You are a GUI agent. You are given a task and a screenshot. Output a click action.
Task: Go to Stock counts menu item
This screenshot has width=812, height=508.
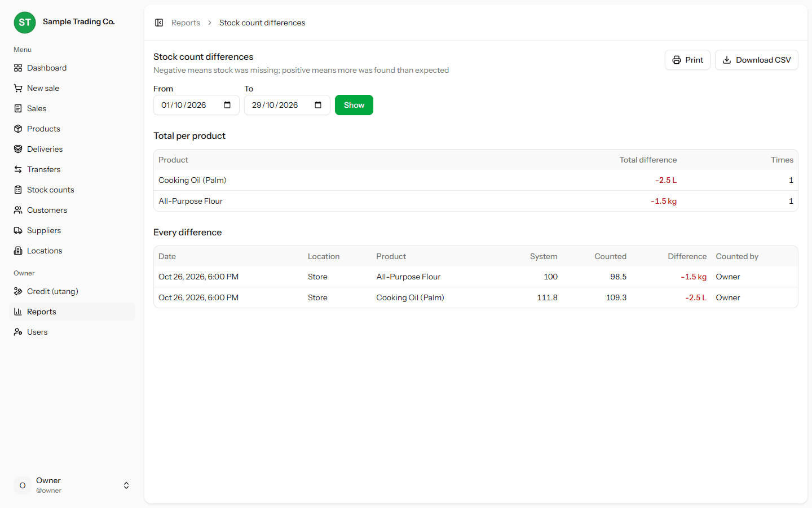click(72, 190)
